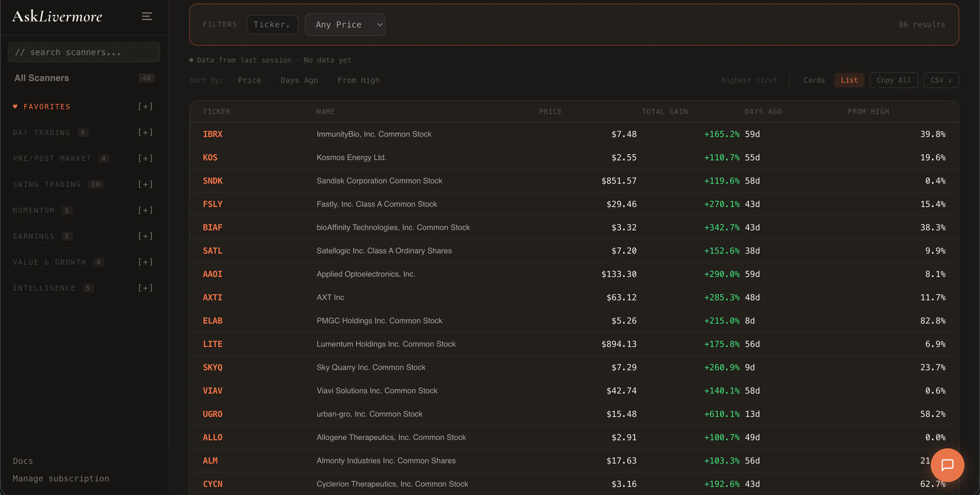The image size is (980, 495).
Task: Expand the Intelligence section
Action: pyautogui.click(x=145, y=288)
